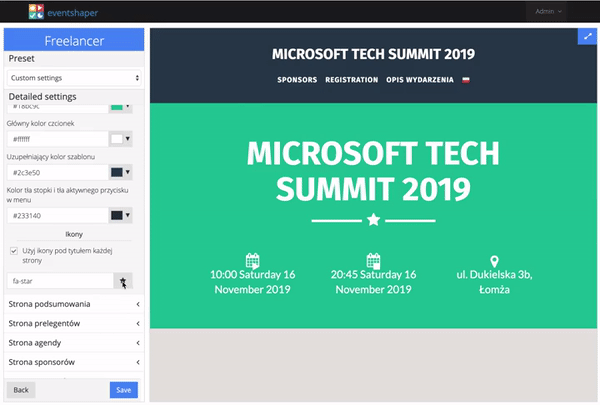
Task: Open color dropdown arrow for #ffffff
Action: coord(128,139)
